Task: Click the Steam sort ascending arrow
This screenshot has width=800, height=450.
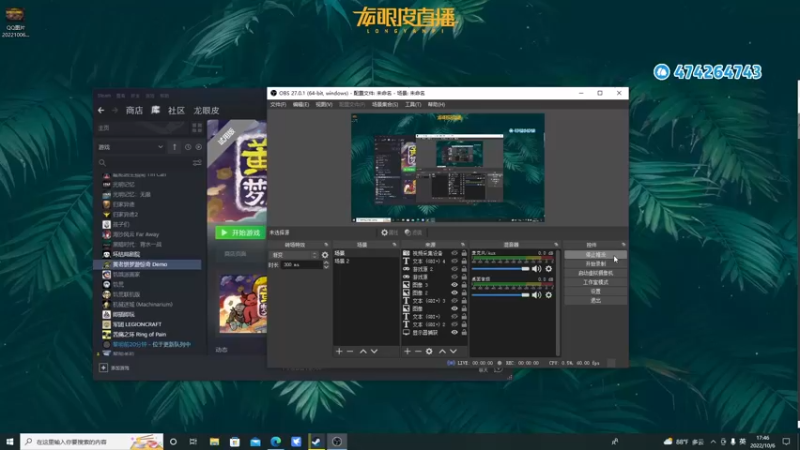Action: click(174, 147)
